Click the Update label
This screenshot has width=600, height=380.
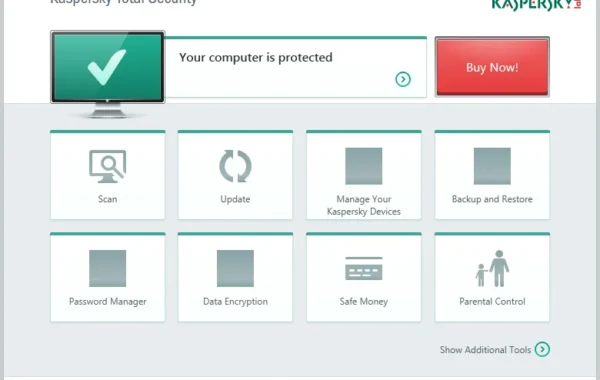(x=235, y=199)
